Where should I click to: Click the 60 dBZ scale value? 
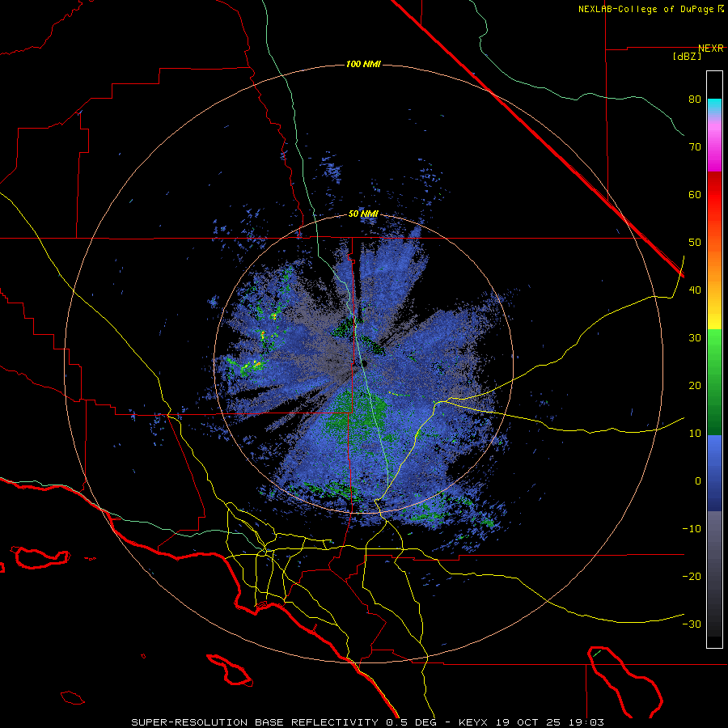pyautogui.click(x=695, y=194)
